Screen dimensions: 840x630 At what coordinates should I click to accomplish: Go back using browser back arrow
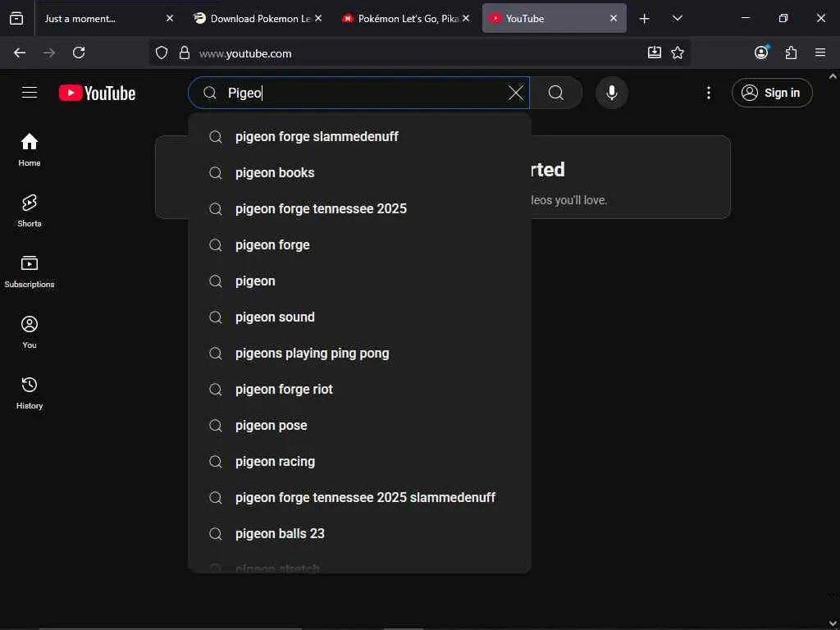click(x=20, y=52)
